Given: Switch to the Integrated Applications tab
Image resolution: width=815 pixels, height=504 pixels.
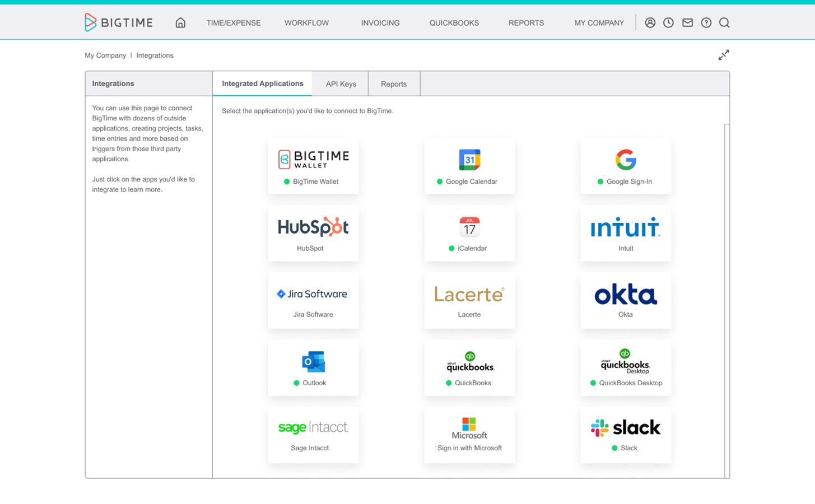Looking at the screenshot, I should (x=263, y=83).
